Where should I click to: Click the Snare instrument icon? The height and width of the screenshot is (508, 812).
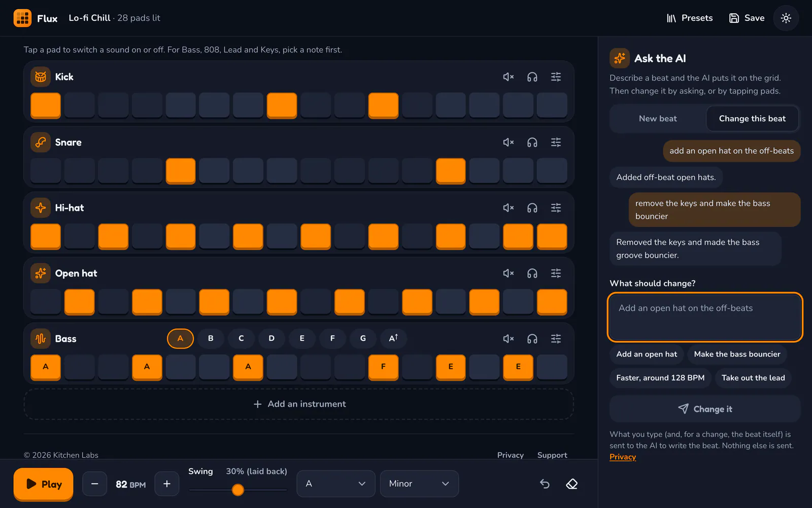pyautogui.click(x=41, y=142)
